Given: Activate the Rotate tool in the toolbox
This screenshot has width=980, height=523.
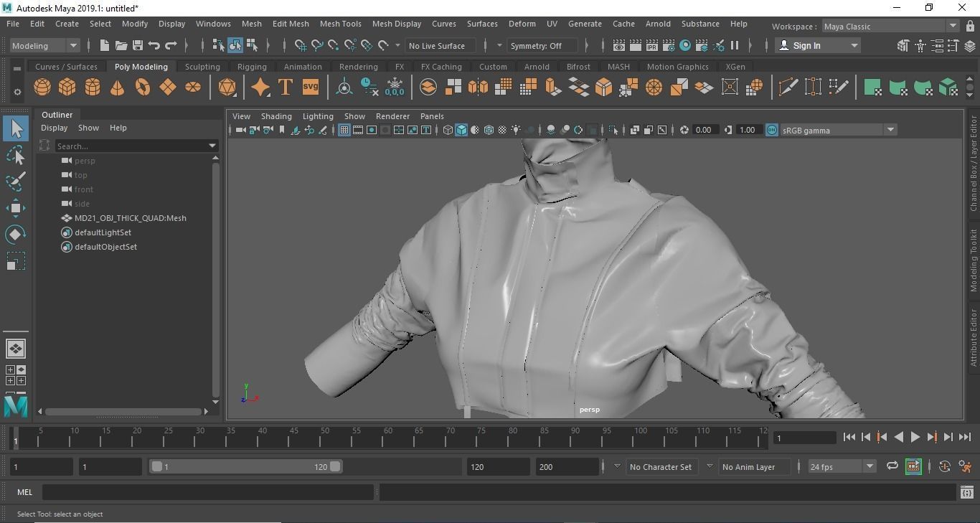Looking at the screenshot, I should point(16,235).
